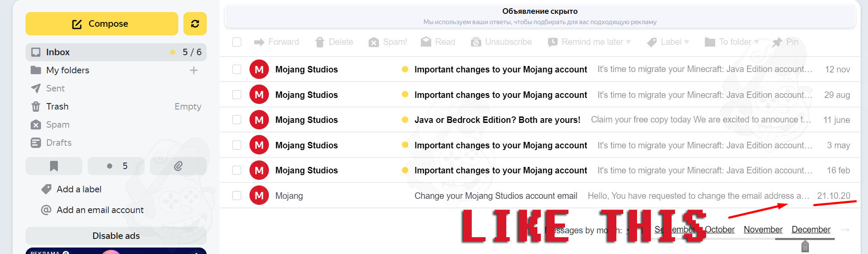This screenshot has height=254, width=868.
Task: Open the Label dropdown
Action: (668, 42)
